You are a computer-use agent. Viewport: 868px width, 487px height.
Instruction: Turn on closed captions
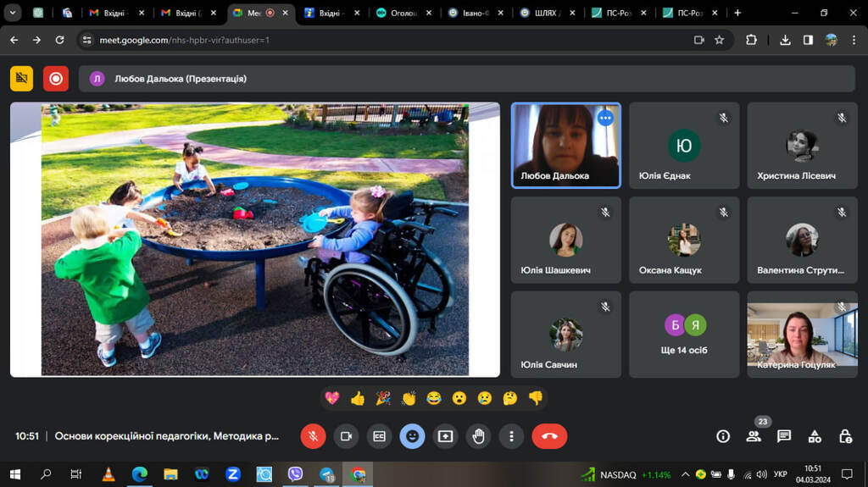tap(379, 436)
